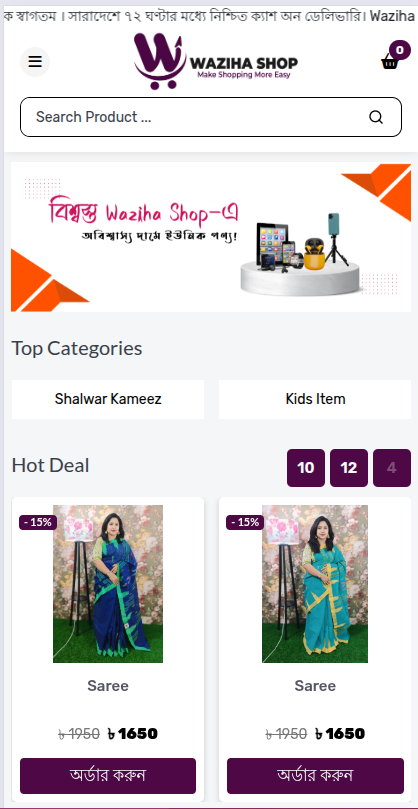Open the teal saree product image
The height and width of the screenshot is (809, 418).
315,584
